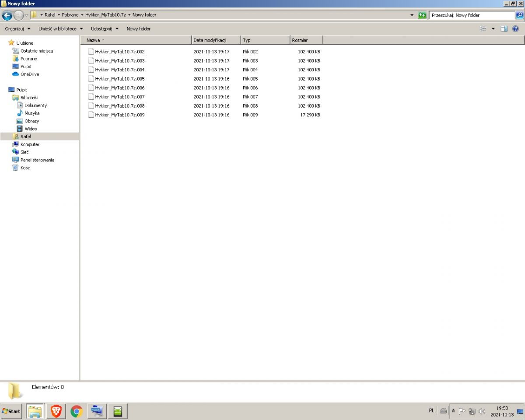This screenshot has width=525, height=420.
Task: Open recent pages dropdown next to Forward
Action: click(27, 15)
